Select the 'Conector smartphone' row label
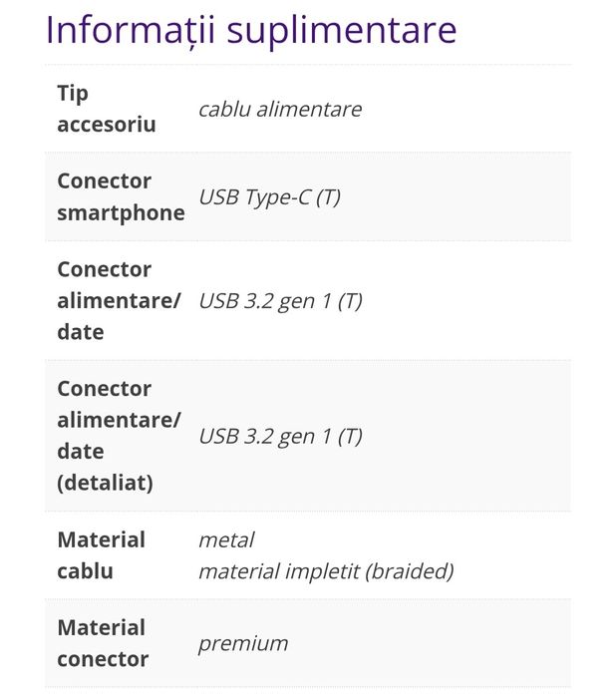This screenshot has height=698, width=616. (x=121, y=196)
